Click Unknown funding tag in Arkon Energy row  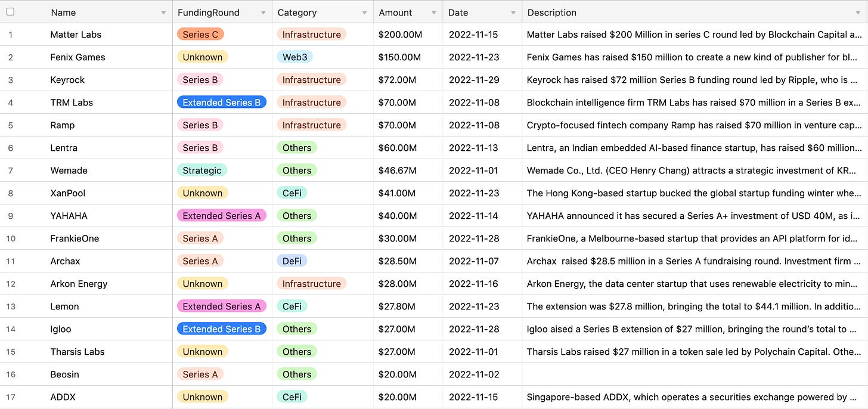point(203,284)
